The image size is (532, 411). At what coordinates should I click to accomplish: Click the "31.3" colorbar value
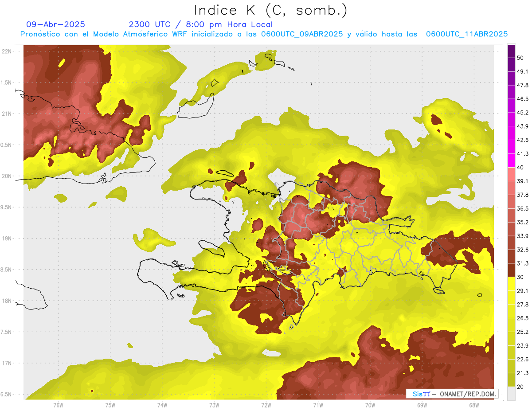[523, 263]
